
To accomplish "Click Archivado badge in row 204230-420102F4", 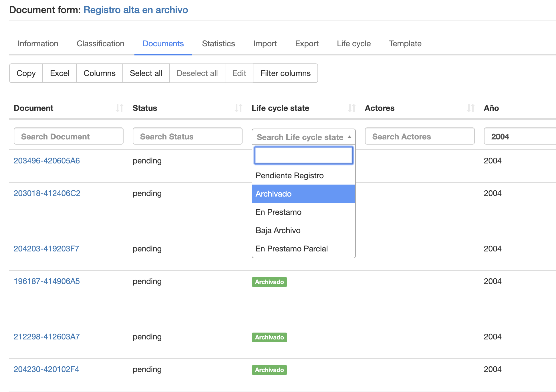I will click(269, 370).
